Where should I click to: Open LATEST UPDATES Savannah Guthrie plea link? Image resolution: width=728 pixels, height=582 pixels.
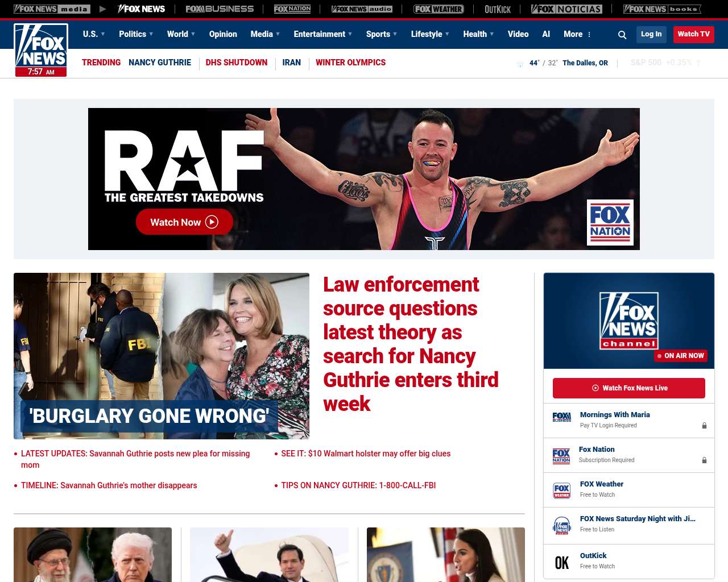(135, 459)
